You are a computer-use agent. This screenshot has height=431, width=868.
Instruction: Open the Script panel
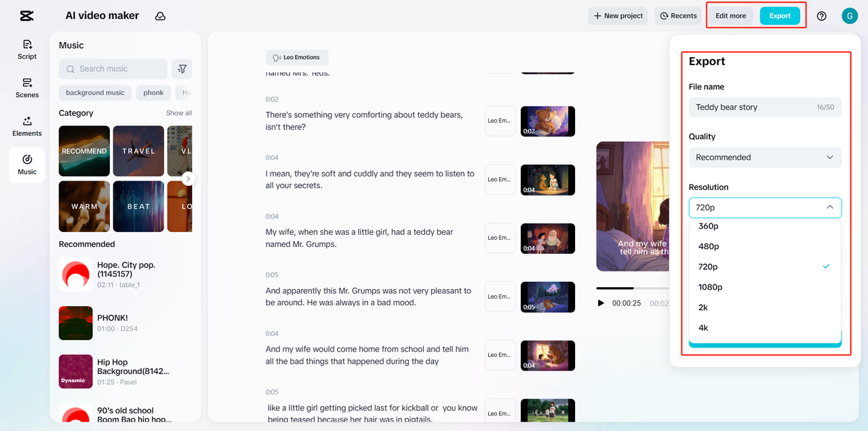pos(26,49)
